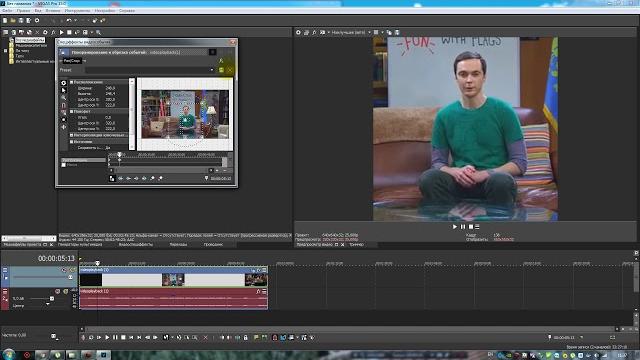Open the View menu
The image size is (640, 360).
[38, 11]
